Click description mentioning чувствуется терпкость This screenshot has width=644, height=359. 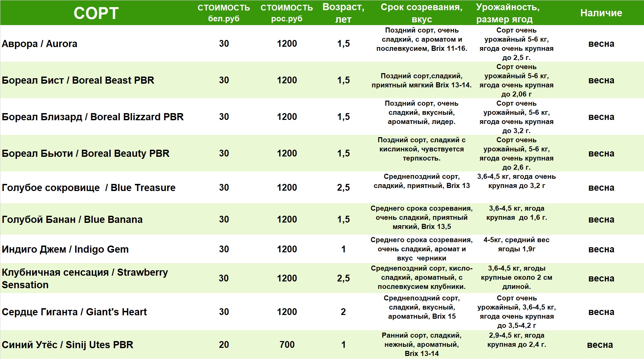[422, 149]
